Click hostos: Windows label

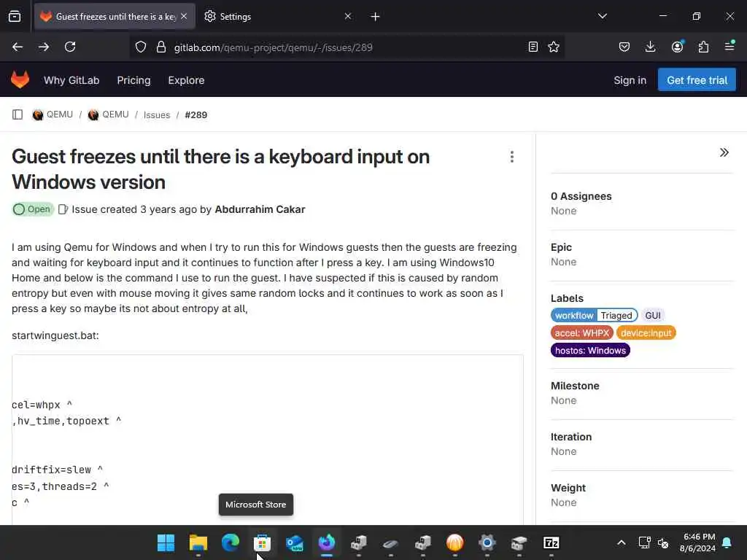(590, 351)
